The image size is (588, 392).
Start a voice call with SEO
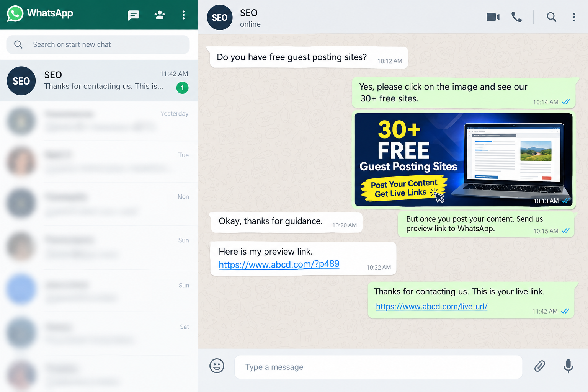[x=516, y=17]
